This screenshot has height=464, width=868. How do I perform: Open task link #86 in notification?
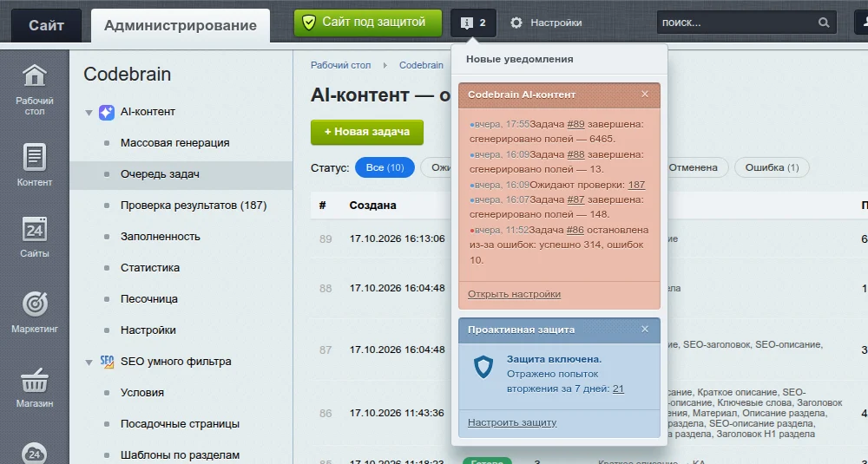(575, 230)
